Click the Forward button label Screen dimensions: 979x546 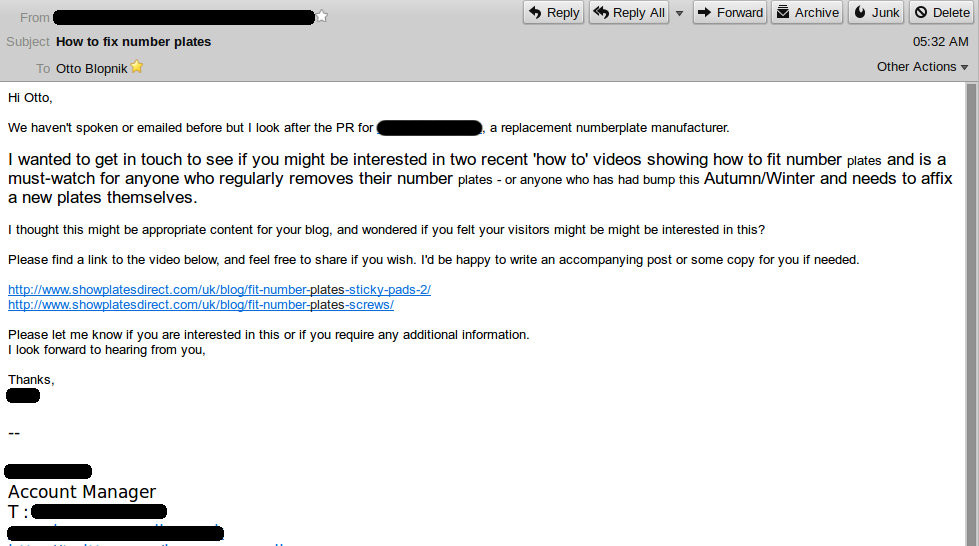[x=740, y=12]
